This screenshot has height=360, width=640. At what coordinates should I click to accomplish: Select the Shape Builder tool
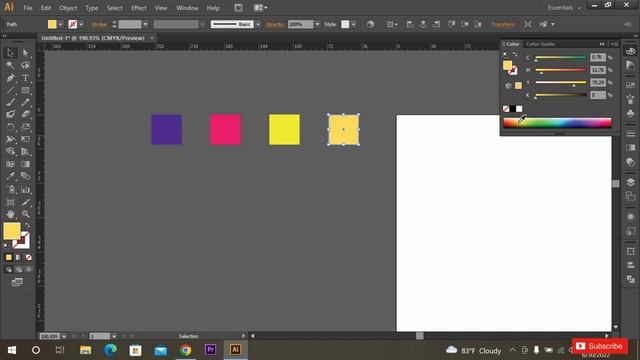tap(11, 151)
